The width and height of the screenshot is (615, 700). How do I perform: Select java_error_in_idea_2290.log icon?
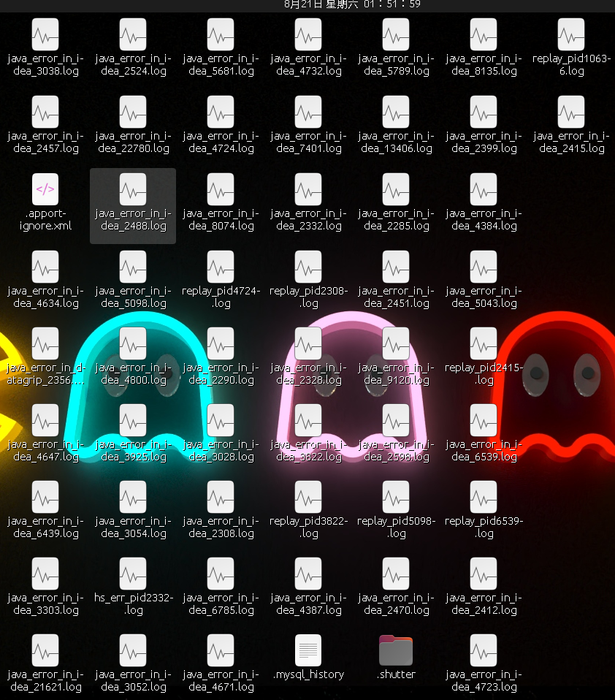point(221,343)
